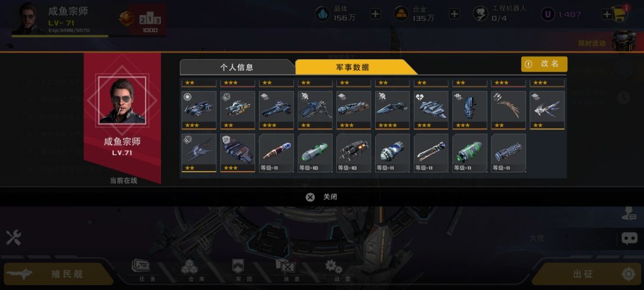Select the green 等级-10 torpedo weapon
The image size is (644, 290).
tap(315, 153)
